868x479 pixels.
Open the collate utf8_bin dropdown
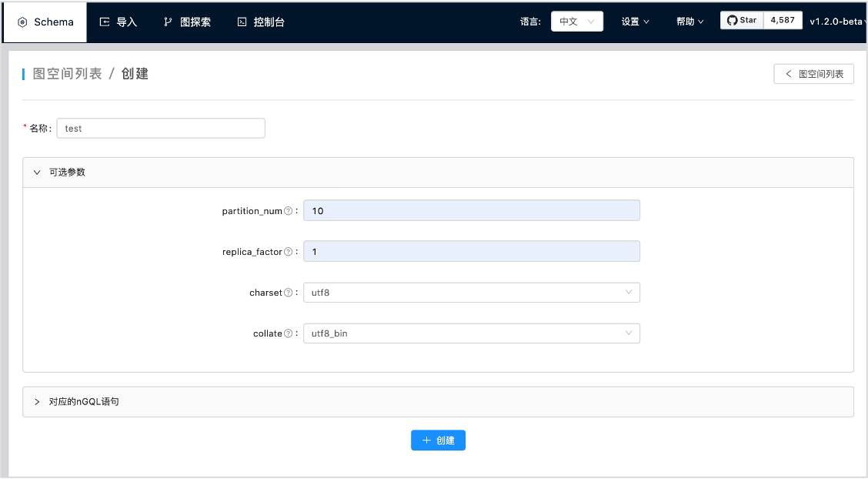click(x=471, y=333)
